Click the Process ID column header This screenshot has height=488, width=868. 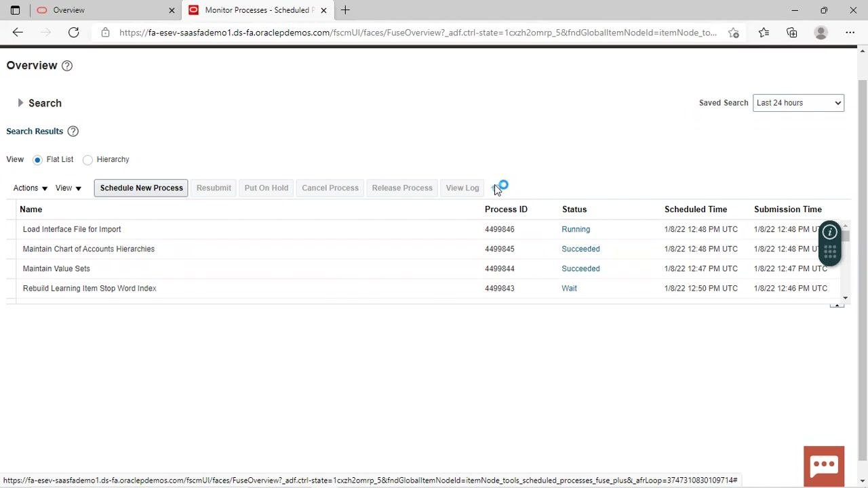tap(506, 209)
